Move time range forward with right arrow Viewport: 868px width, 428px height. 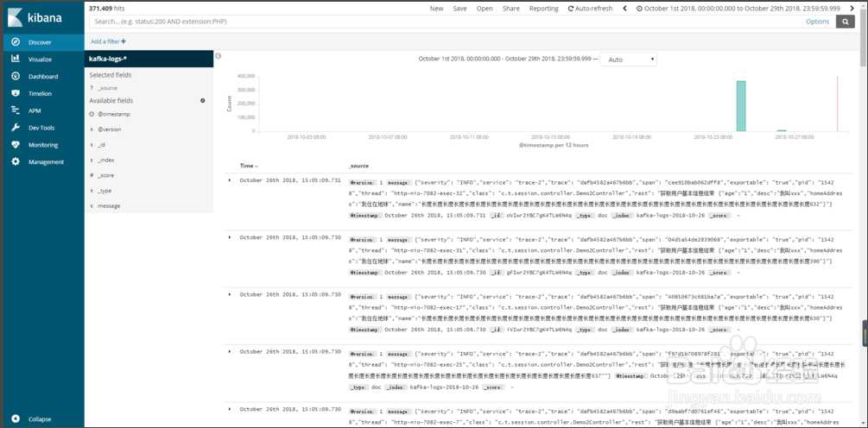point(852,9)
